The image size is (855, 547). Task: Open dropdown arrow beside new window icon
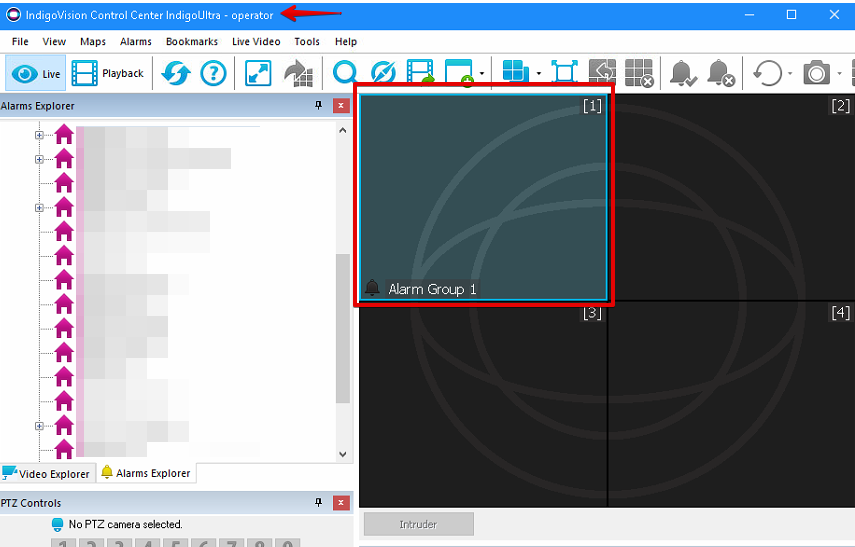482,73
